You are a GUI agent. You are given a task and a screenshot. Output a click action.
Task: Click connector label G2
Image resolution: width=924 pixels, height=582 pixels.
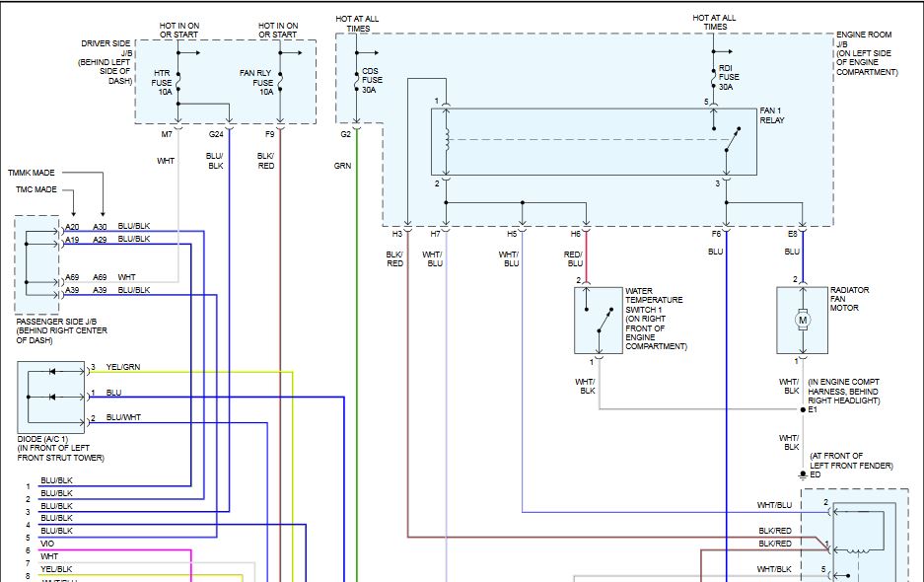[346, 134]
